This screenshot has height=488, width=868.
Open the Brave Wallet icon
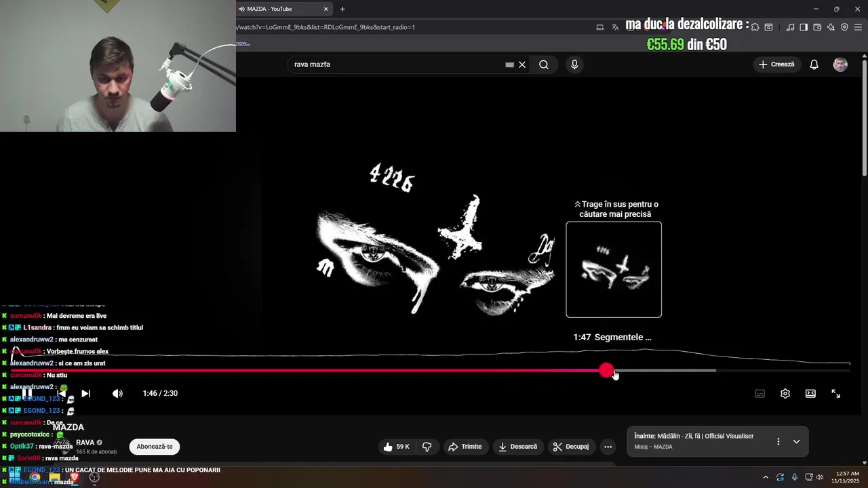click(x=817, y=27)
